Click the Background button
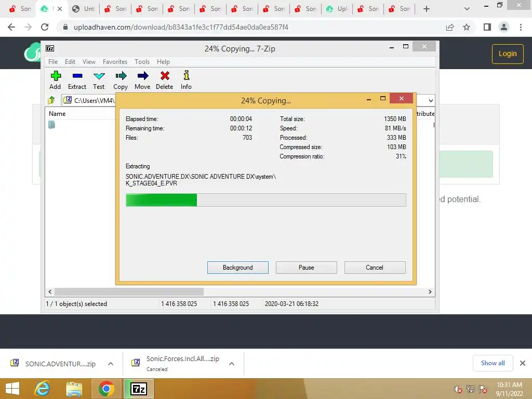The image size is (532, 399). click(x=238, y=268)
